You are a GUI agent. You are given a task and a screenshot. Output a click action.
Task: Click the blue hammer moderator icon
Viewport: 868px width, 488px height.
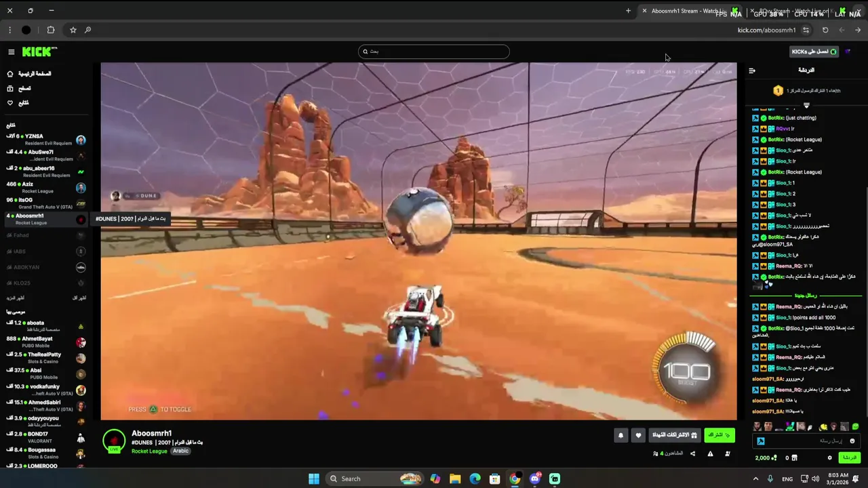[x=761, y=441]
